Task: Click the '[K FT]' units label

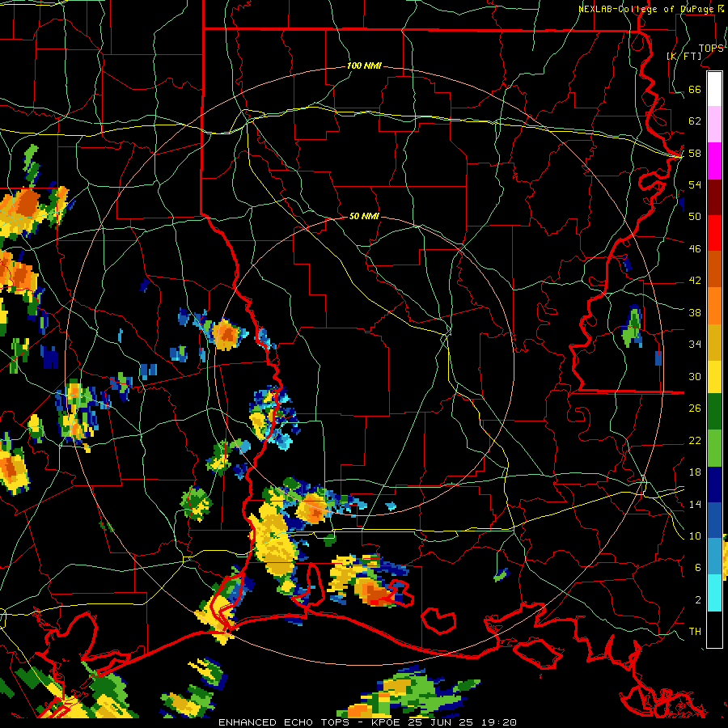Action: tap(684, 57)
